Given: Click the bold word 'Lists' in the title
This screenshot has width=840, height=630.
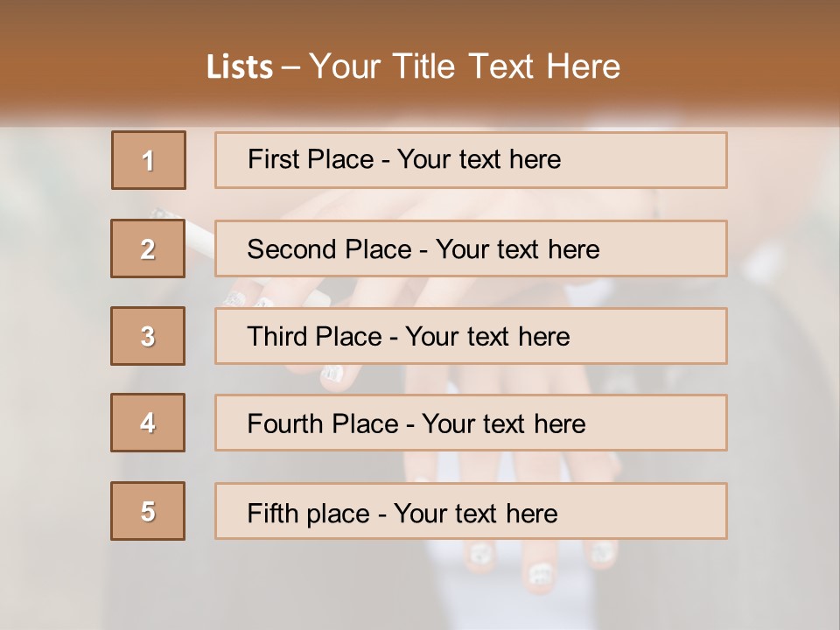Looking at the screenshot, I should tap(240, 67).
